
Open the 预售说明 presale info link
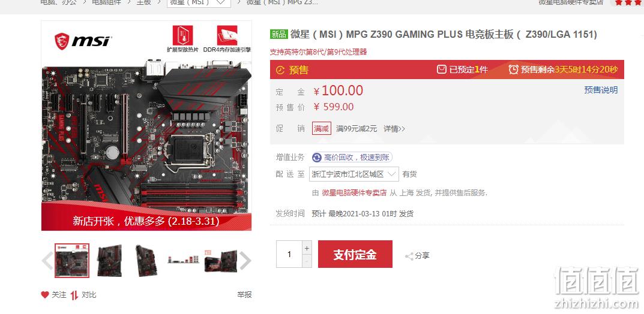point(601,90)
